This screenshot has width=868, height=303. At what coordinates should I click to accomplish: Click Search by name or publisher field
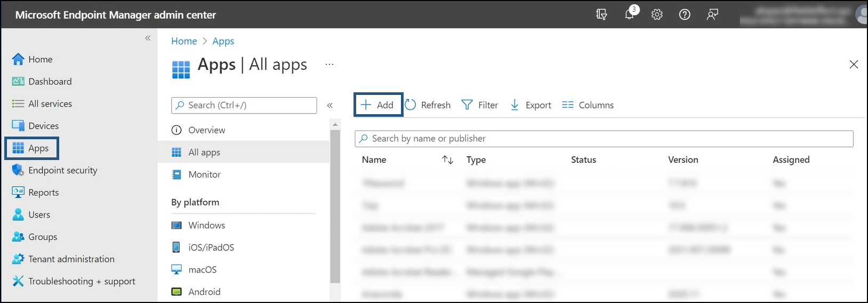click(x=604, y=139)
